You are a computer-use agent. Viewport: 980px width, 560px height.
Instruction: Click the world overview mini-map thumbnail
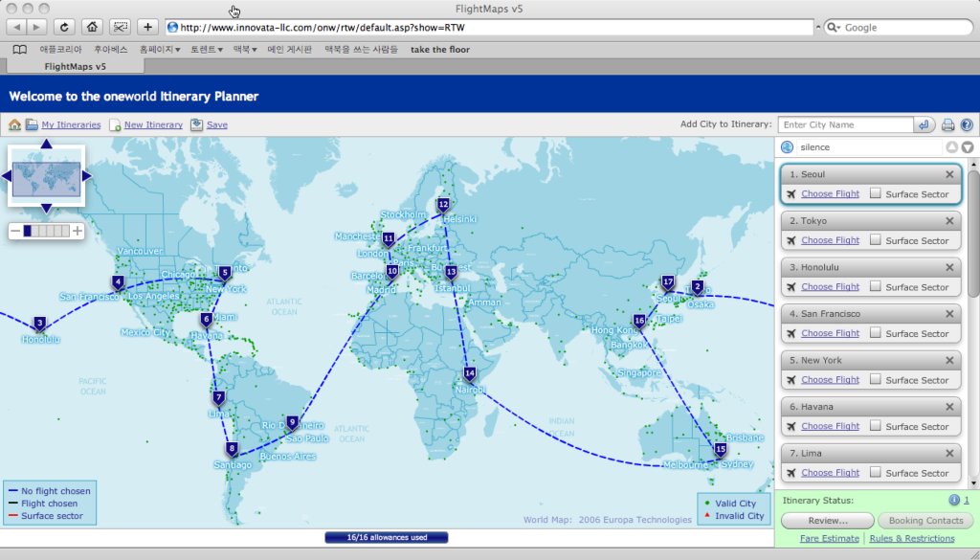[46, 176]
